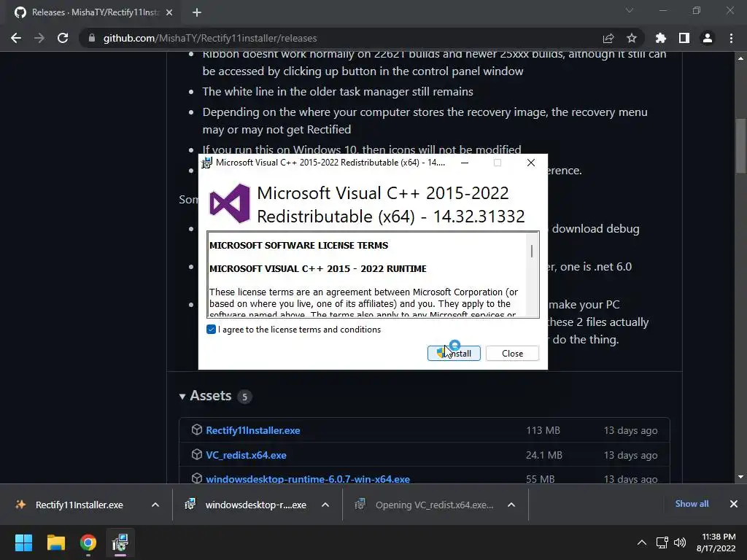Uncheck the license terms agreement checkbox
Screen dimensions: 747x560
coord(211,330)
